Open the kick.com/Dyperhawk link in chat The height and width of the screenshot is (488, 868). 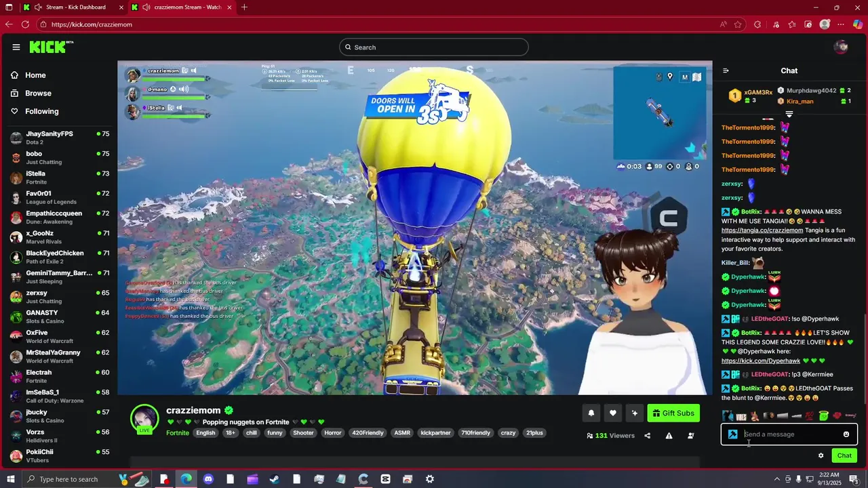[x=761, y=361]
